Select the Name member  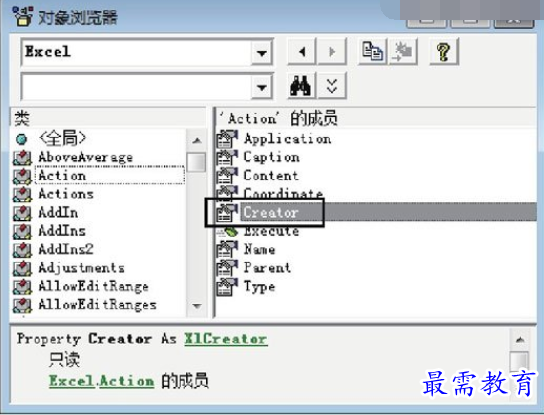click(x=260, y=249)
